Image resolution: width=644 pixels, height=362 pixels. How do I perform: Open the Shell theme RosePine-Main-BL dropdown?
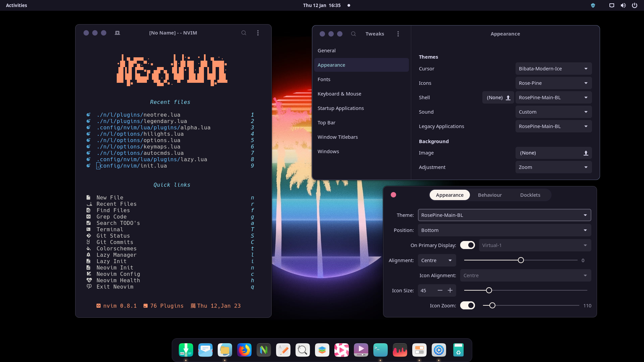[x=553, y=98]
